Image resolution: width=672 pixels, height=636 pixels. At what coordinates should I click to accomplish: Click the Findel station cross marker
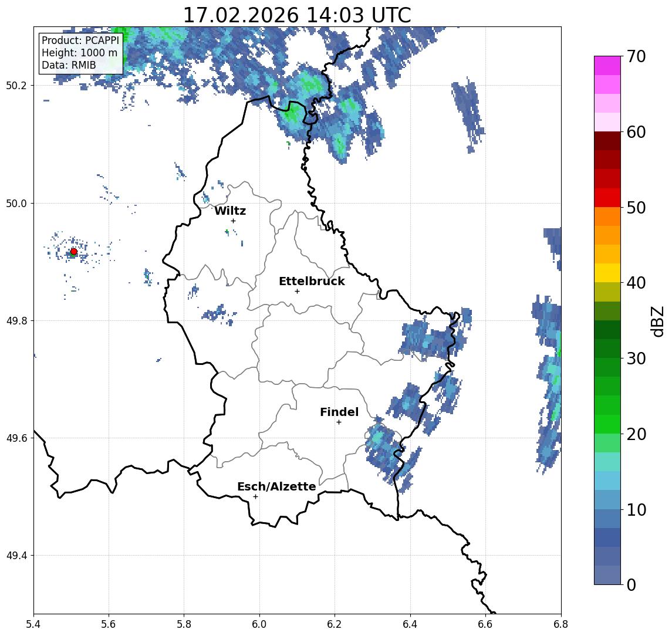click(339, 422)
